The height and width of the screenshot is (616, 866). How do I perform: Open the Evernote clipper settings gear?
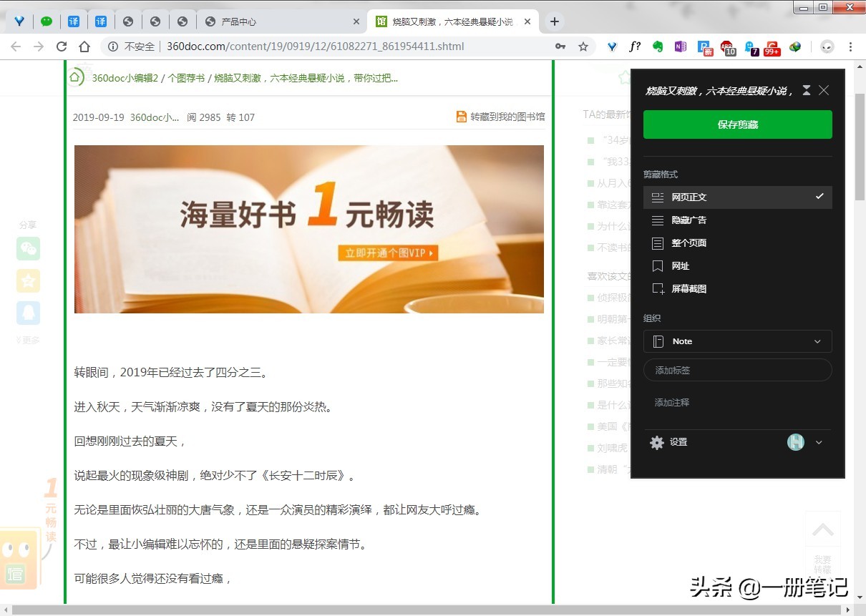657,442
